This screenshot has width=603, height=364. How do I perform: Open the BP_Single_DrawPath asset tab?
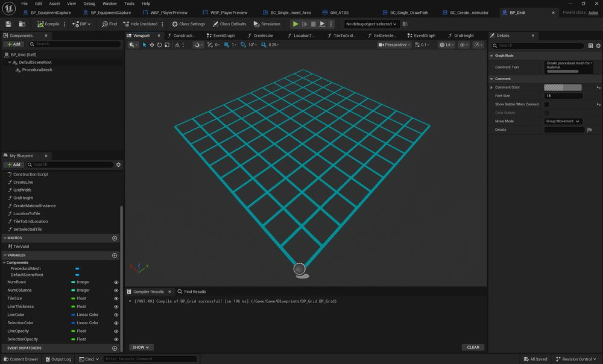406,13
